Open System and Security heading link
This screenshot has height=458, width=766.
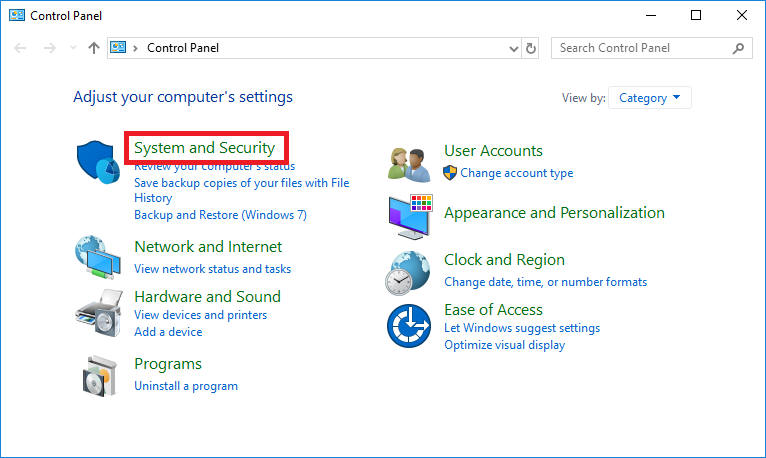coord(204,148)
